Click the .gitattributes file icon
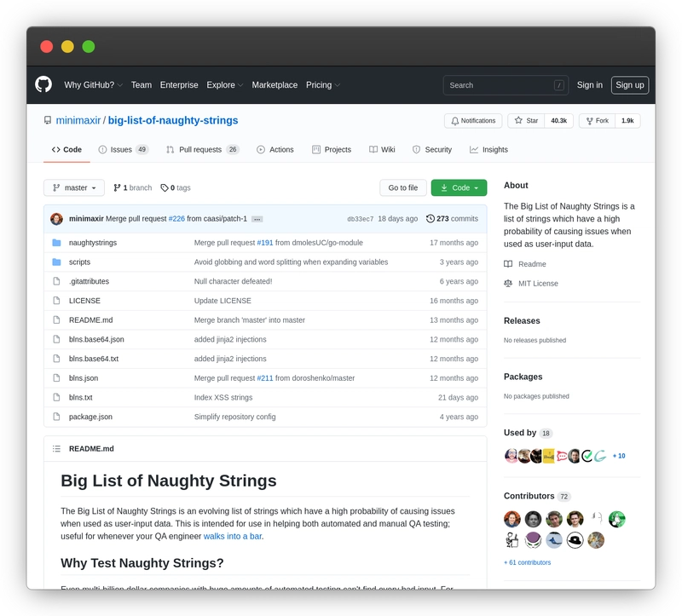 pos(56,281)
